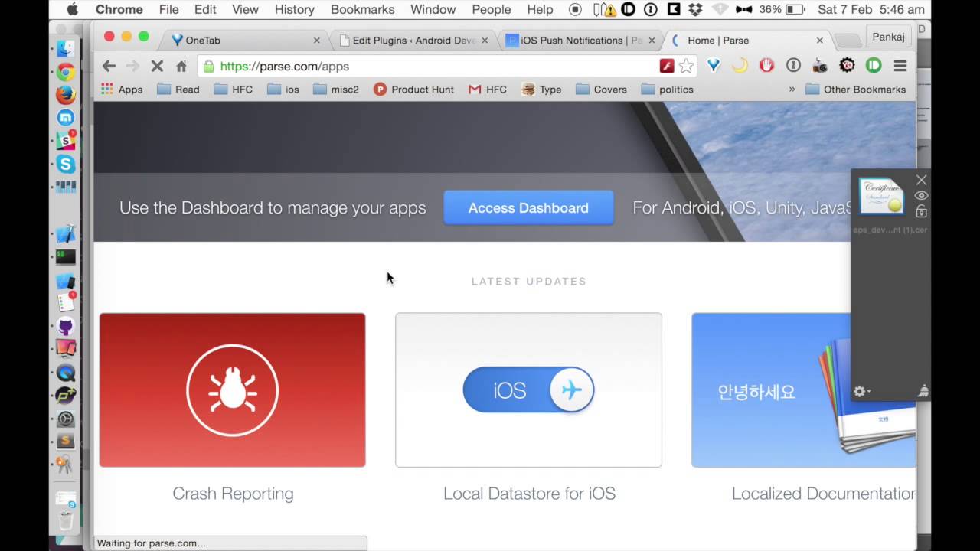The image size is (980, 551).
Task: Open the gear dropdown in shelf panel
Action: pyautogui.click(x=861, y=391)
